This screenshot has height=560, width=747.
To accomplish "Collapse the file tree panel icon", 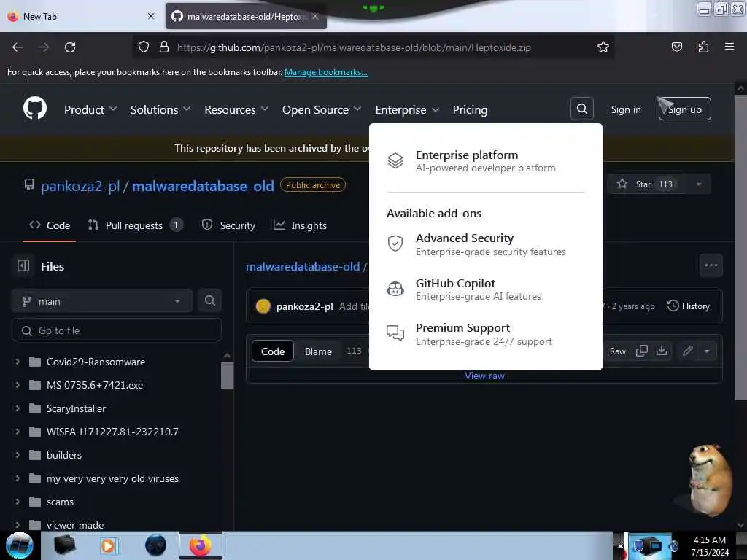I will coord(23,265).
